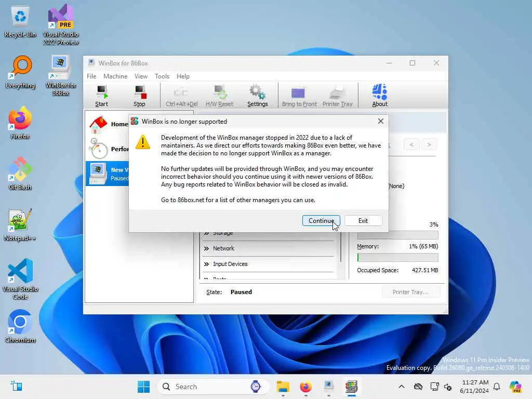Expand the Storage section
532x399 pixels.
click(268, 234)
